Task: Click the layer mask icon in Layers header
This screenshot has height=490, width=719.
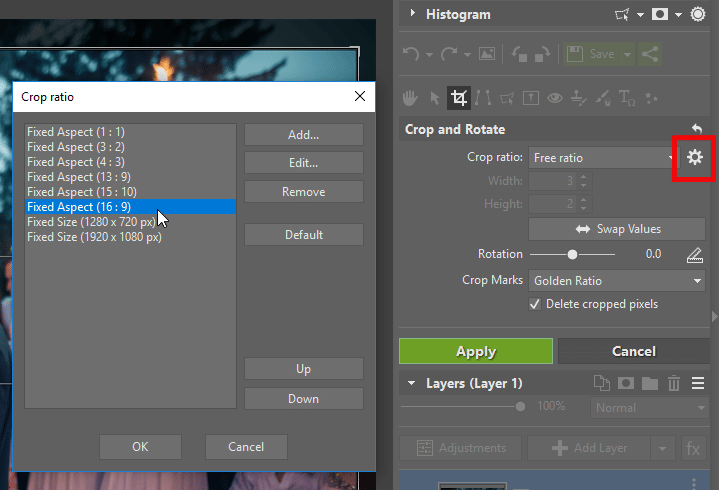Action: (x=626, y=383)
